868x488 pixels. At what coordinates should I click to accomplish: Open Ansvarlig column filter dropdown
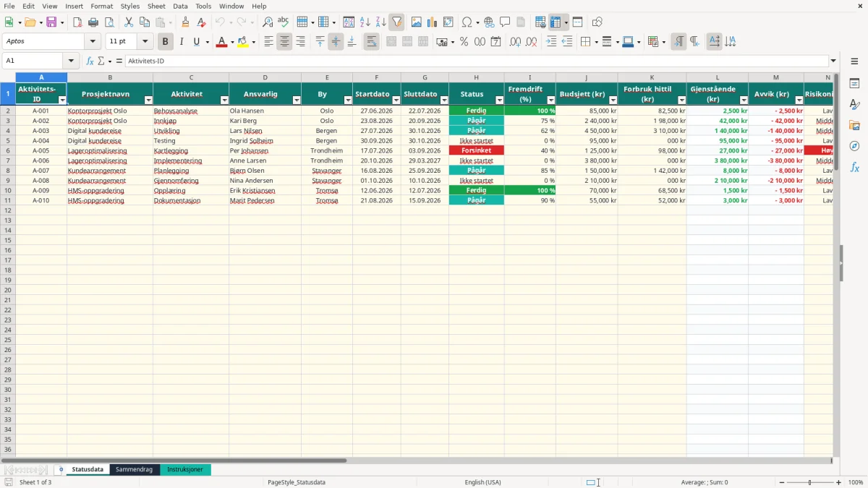point(297,100)
